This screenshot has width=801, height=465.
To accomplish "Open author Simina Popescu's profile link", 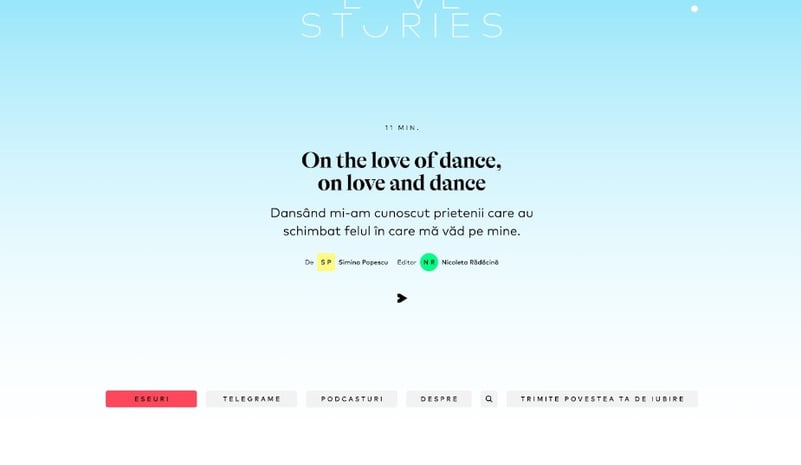I will pos(363,262).
